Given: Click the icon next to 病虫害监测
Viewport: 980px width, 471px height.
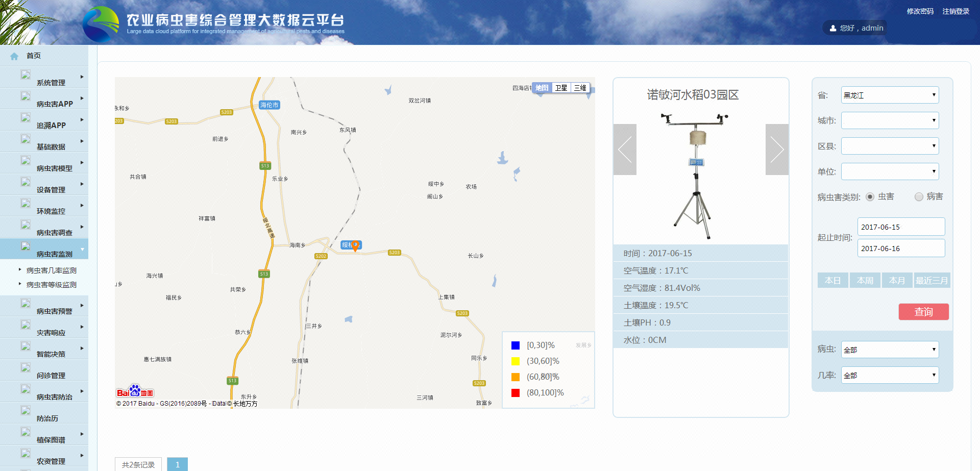Looking at the screenshot, I should (x=26, y=246).
